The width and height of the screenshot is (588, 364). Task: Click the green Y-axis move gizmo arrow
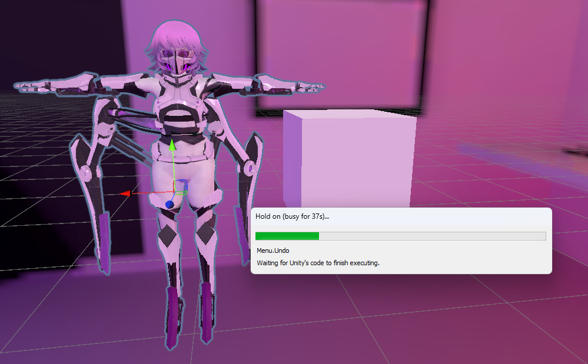[172, 145]
